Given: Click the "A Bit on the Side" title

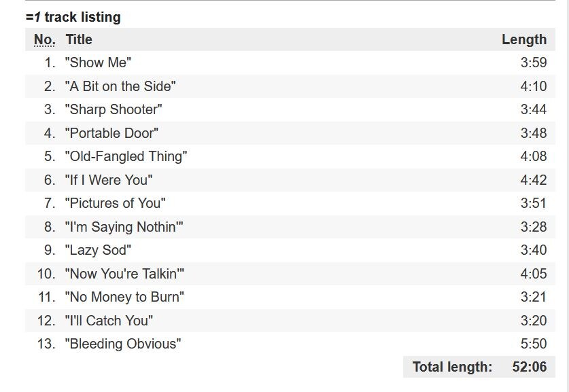Looking at the screenshot, I should pos(120,86).
